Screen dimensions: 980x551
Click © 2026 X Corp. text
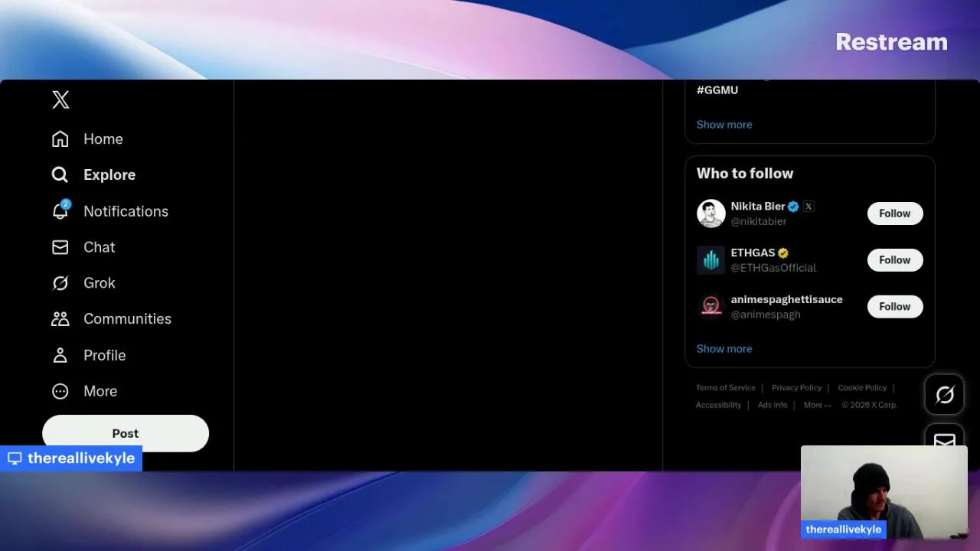pos(870,405)
